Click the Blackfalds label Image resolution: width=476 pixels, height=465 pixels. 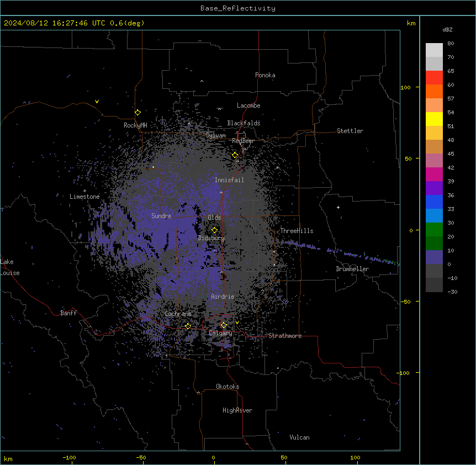244,123
